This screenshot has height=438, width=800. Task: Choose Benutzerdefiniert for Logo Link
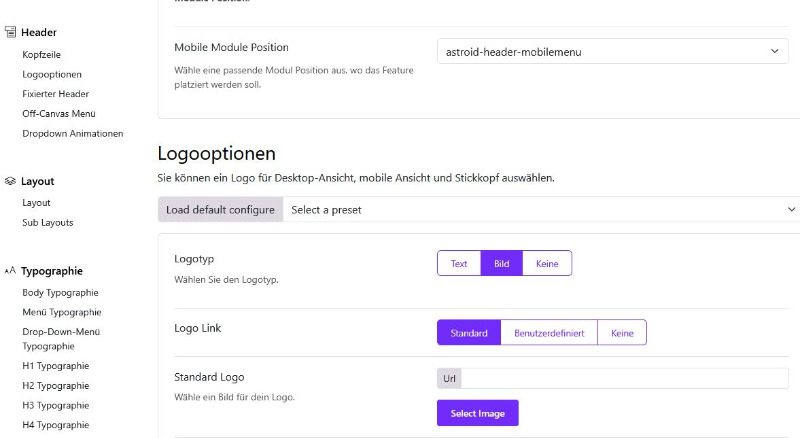[549, 333]
